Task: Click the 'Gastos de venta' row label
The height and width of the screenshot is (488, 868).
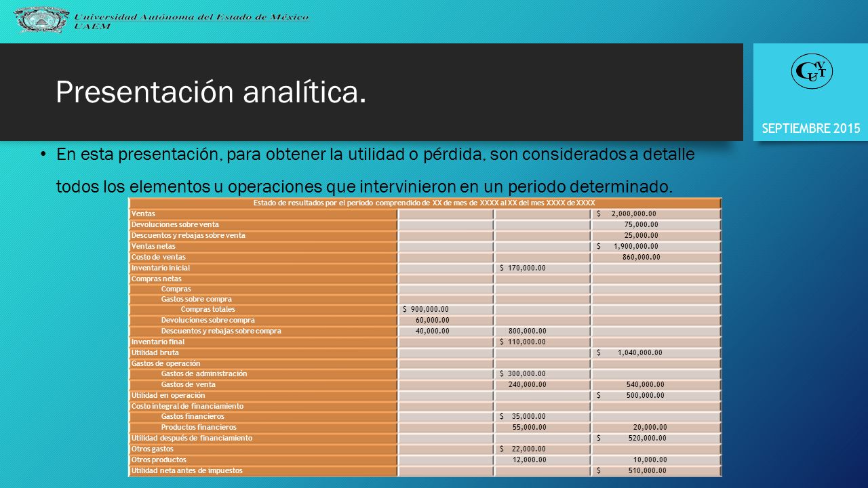Action: (188, 384)
